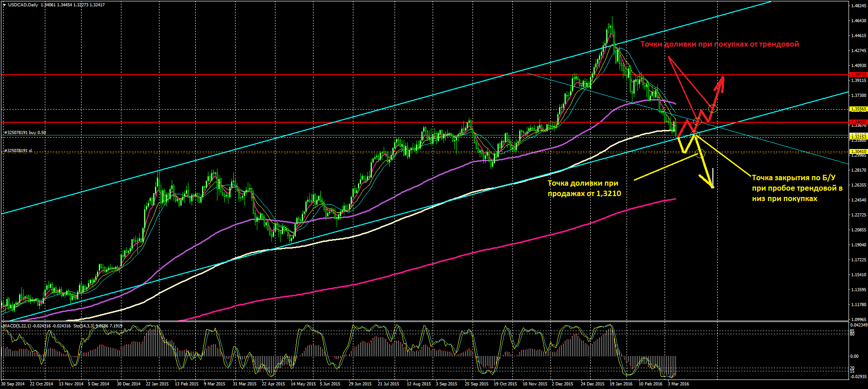The width and height of the screenshot is (868, 389).
Task: Click the USDCAD,Daily chart title
Action: click(x=23, y=5)
